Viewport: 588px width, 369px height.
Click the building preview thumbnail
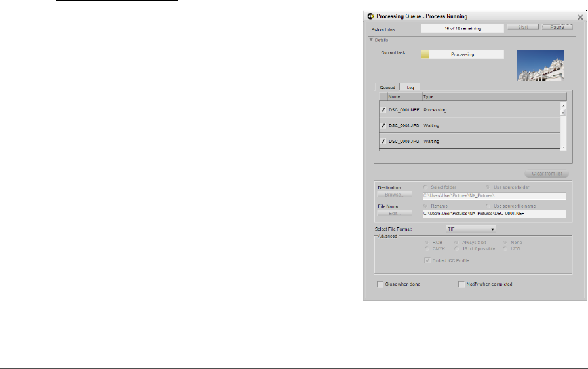(x=540, y=66)
